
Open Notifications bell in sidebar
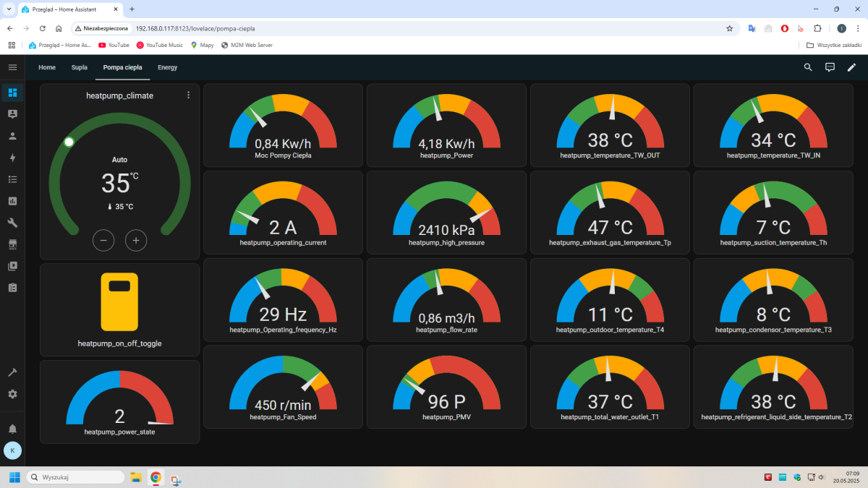12,429
